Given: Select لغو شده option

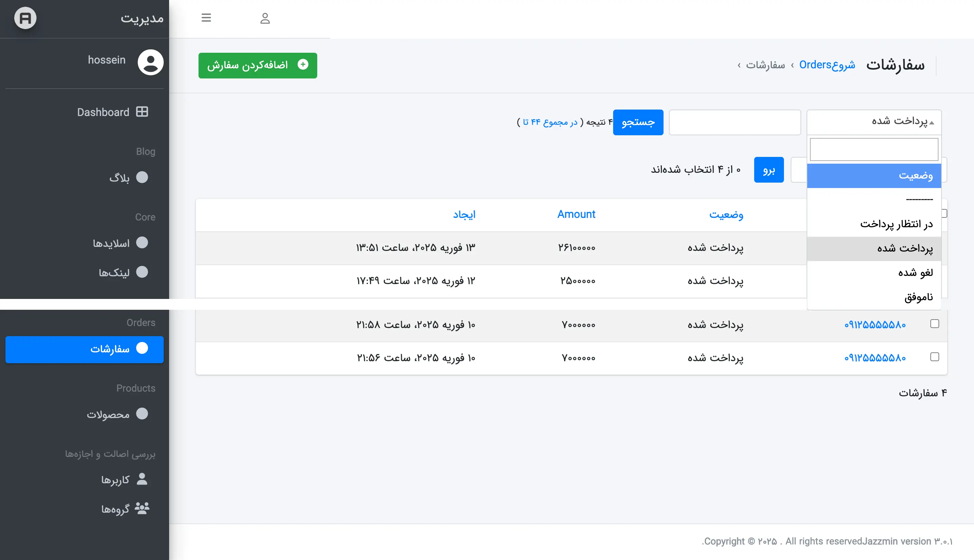Looking at the screenshot, I should point(874,273).
